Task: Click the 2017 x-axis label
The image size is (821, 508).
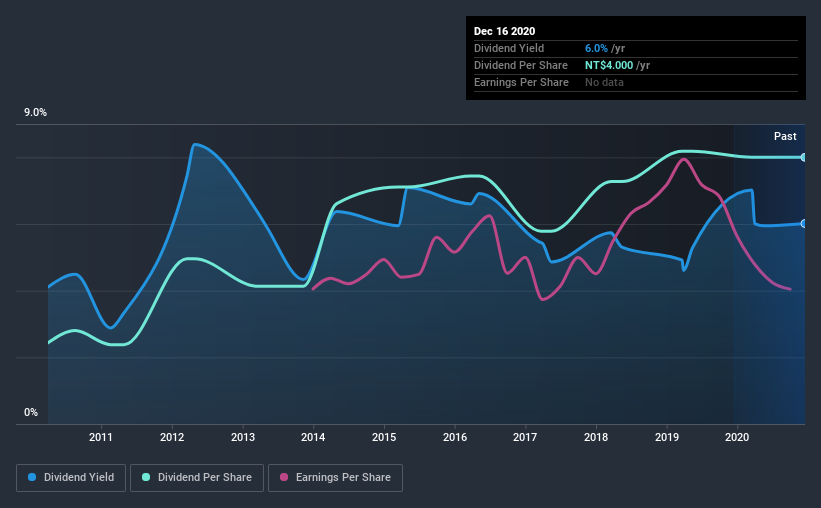Action: coord(525,437)
